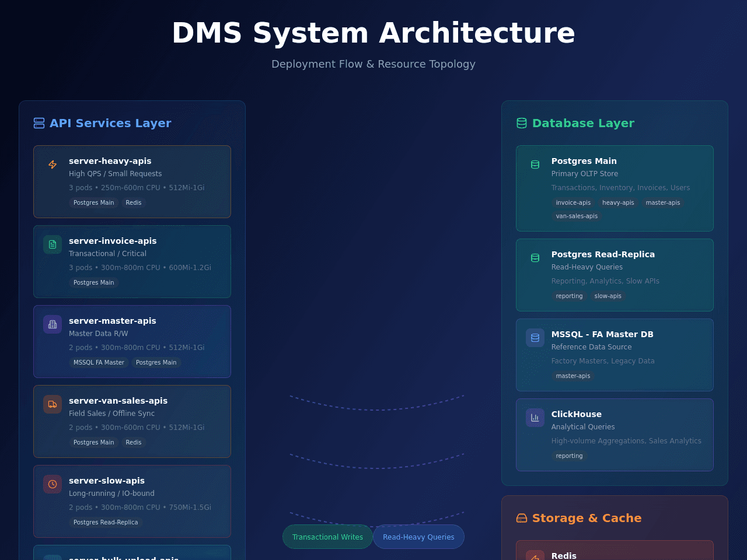Viewport: 747px width, 560px height.
Task: Click heavy-apis tag under Postgres Main database
Action: pyautogui.click(x=618, y=203)
